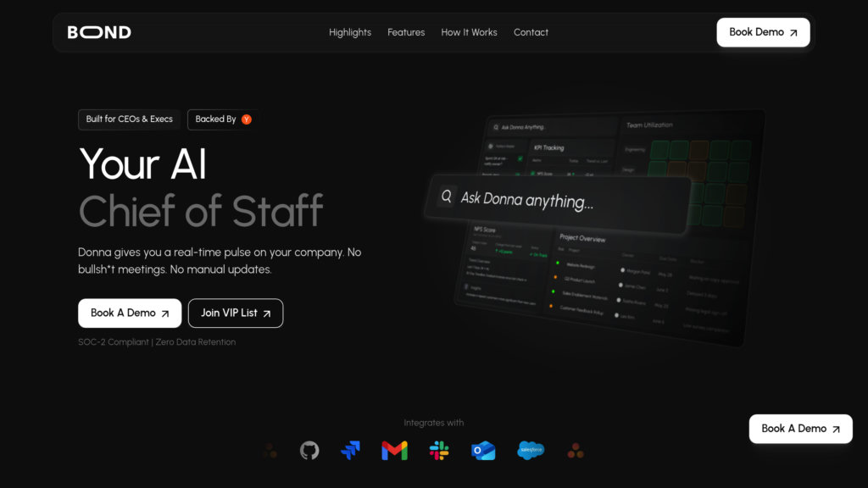Click the Join VIP List button
The height and width of the screenshot is (488, 868).
236,313
